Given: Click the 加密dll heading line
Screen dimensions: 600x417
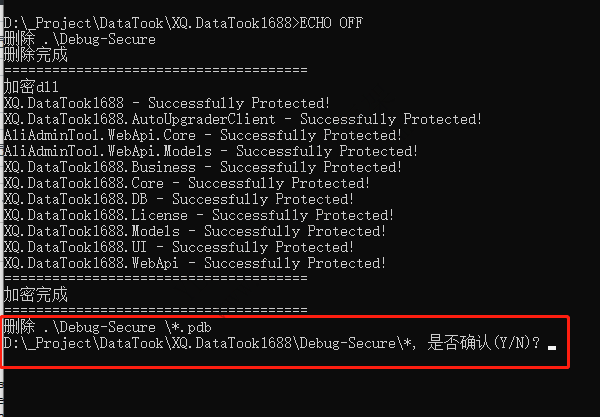Looking at the screenshot, I should [x=31, y=87].
